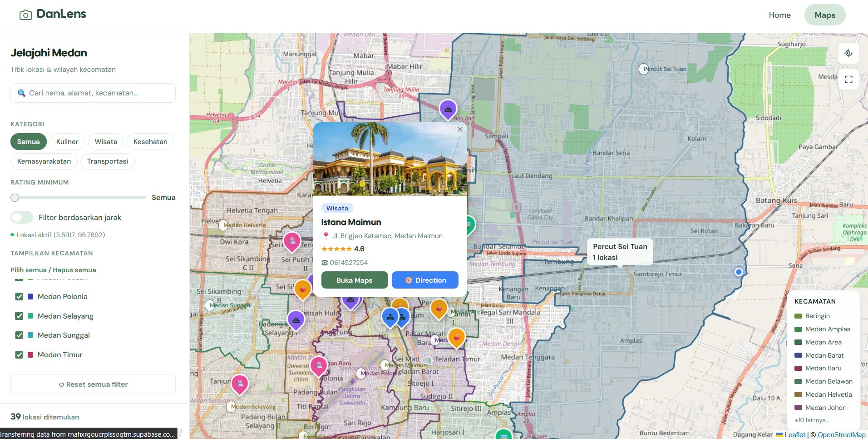The height and width of the screenshot is (439, 868).
Task: Click the Medan Polonia district label marker
Action: 361,374
